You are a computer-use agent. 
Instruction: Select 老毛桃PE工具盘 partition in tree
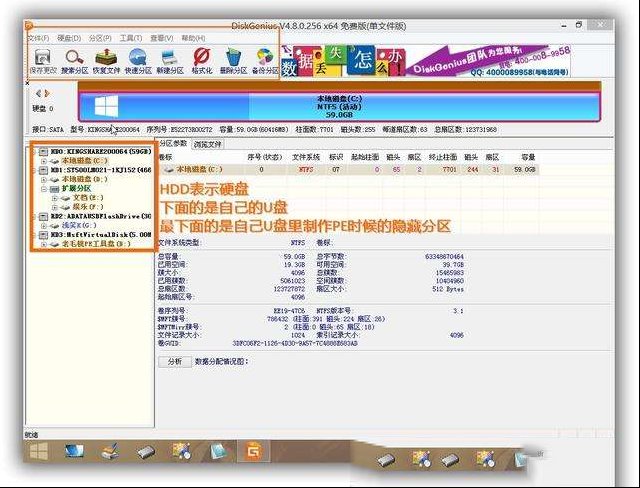[x=96, y=244]
